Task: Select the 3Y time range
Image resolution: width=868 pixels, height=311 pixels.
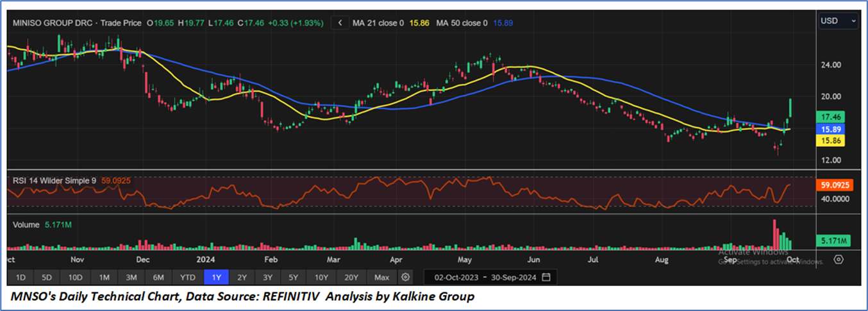Action: [267, 277]
